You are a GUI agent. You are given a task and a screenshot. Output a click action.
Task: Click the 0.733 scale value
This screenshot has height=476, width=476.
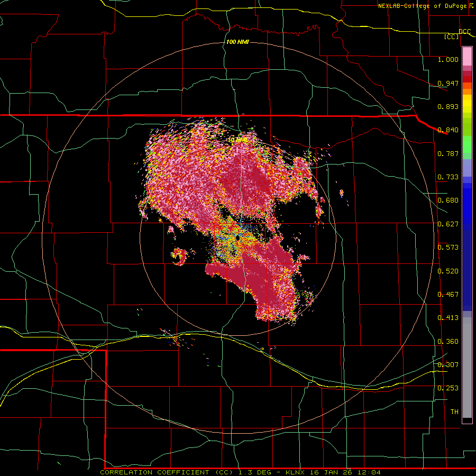(x=448, y=177)
